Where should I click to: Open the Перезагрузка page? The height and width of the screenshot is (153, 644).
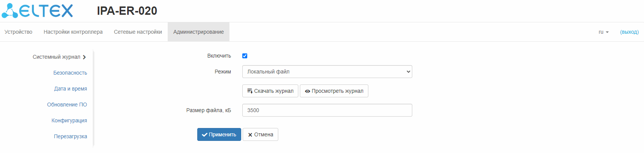point(70,136)
